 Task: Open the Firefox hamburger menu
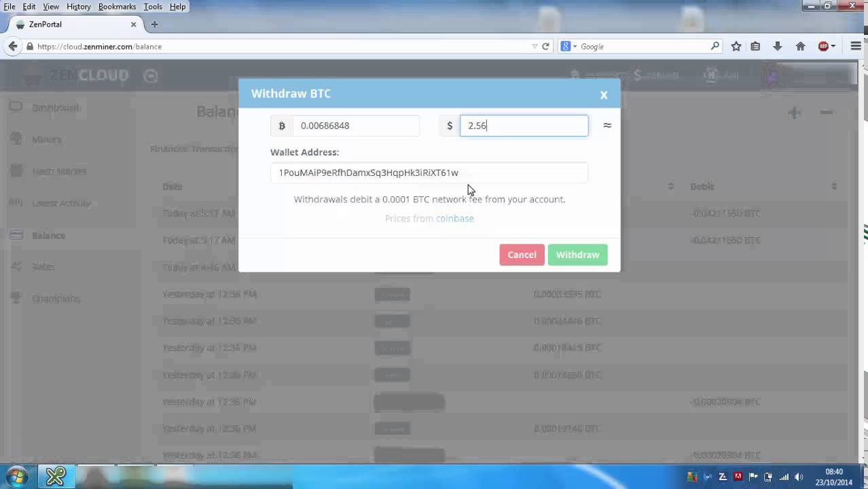(856, 46)
